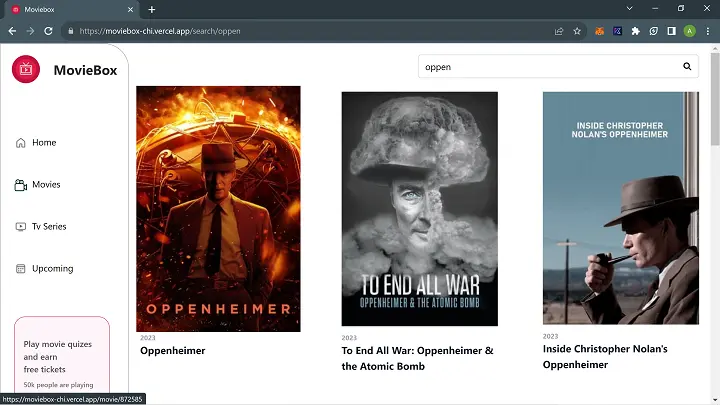
Task: Click the Tv Series screen icon
Action: 21,226
